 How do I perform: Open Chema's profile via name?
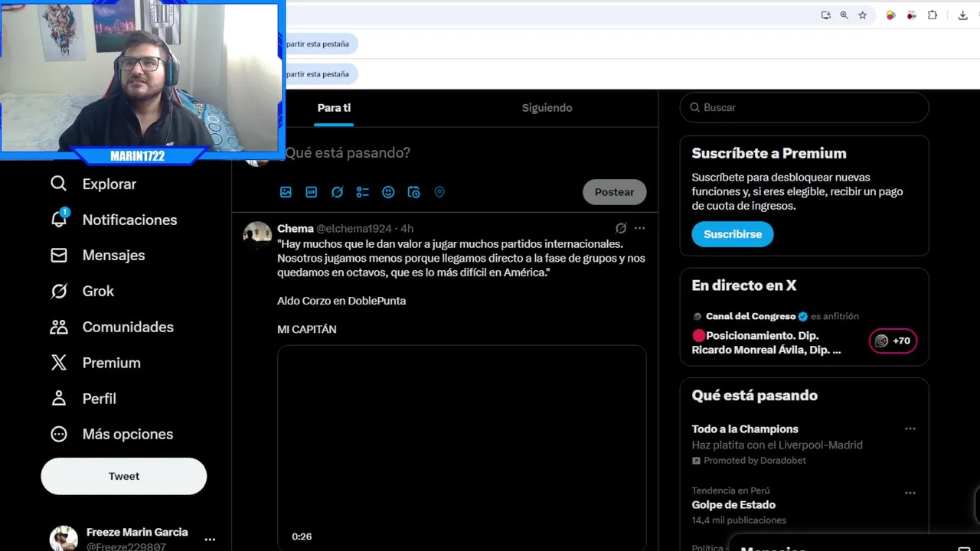coord(295,228)
